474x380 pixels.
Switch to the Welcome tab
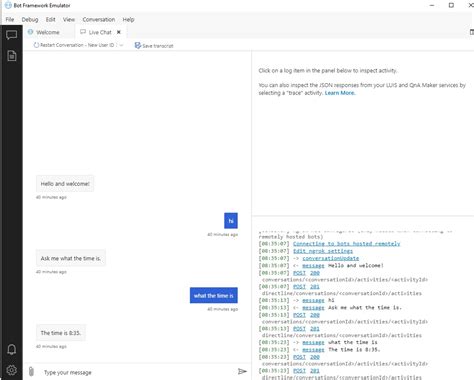click(48, 32)
